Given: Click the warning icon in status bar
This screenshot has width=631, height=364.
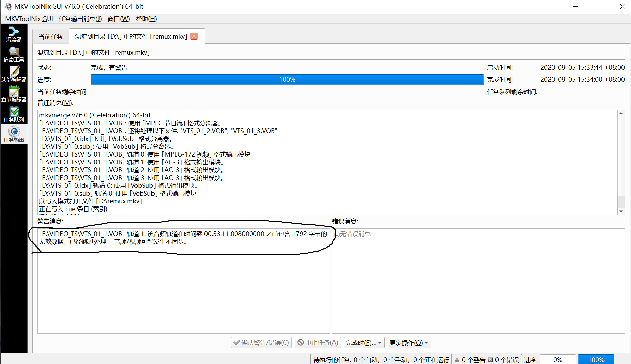Looking at the screenshot, I should [x=457, y=360].
